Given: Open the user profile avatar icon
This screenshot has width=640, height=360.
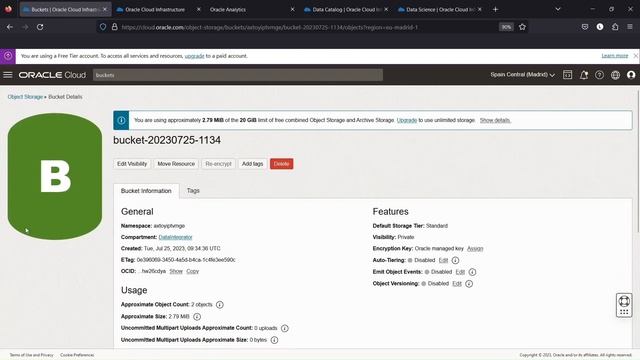Looking at the screenshot, I should tap(631, 75).
